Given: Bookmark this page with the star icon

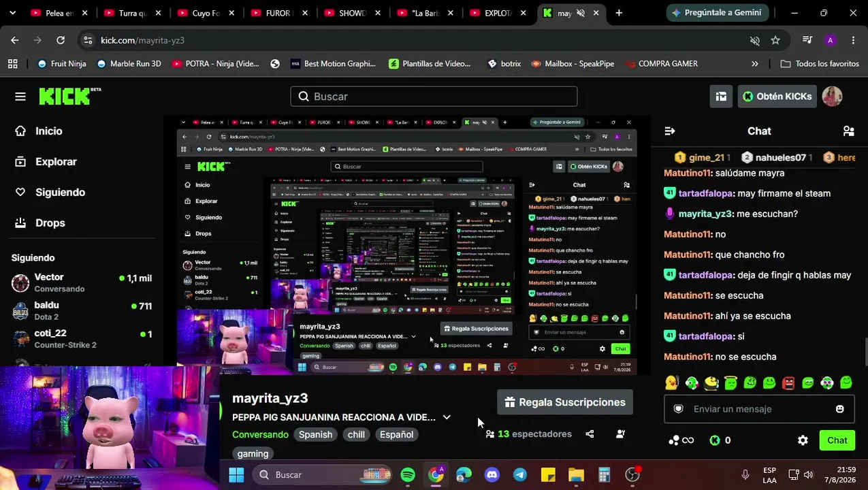Looking at the screenshot, I should (x=775, y=40).
